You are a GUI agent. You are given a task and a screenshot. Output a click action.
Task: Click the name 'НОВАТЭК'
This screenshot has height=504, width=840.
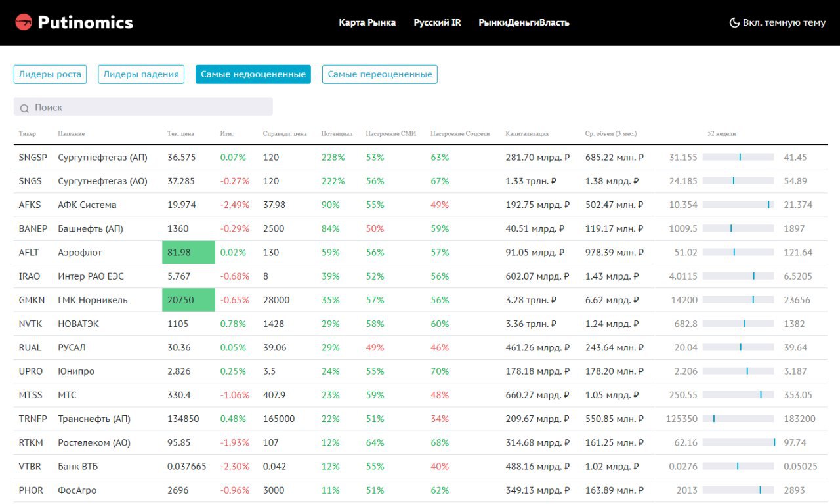(x=77, y=324)
